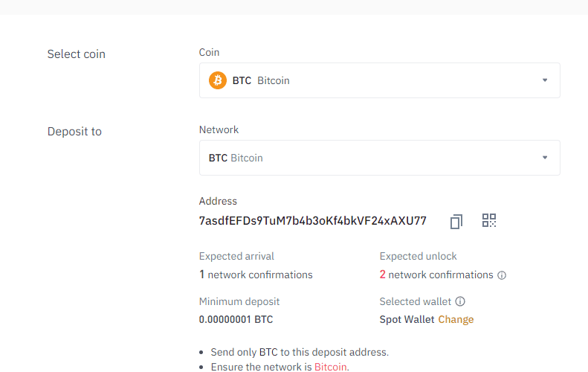This screenshot has height=372, width=588.
Task: Open the Selected wallet info icon
Action: 460,301
